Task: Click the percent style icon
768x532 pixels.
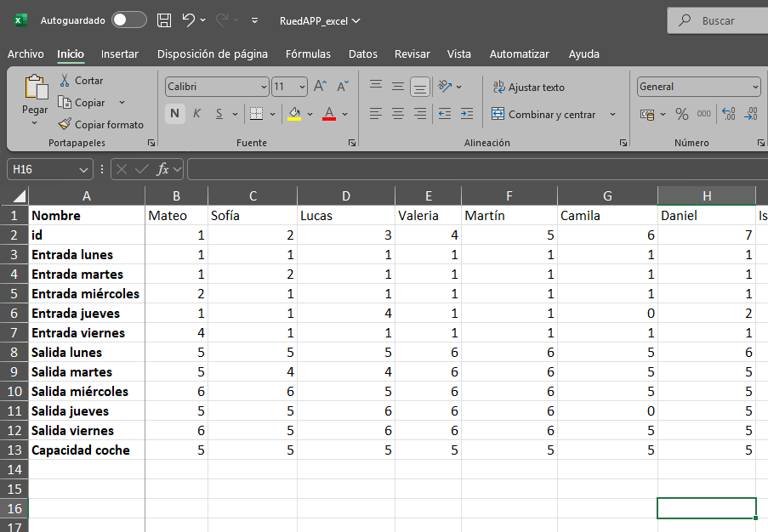Action: click(681, 114)
